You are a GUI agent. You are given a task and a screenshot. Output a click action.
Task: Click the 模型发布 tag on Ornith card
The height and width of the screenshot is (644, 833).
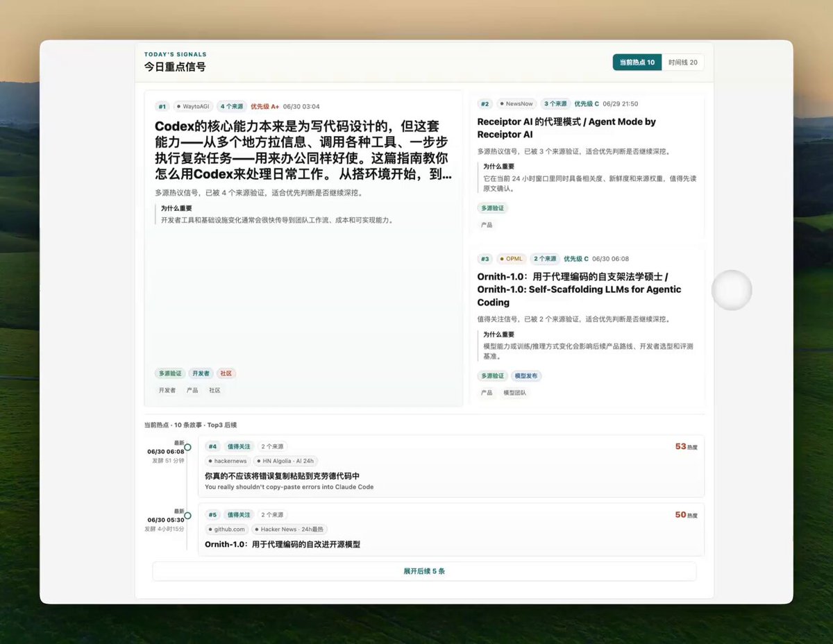(526, 376)
